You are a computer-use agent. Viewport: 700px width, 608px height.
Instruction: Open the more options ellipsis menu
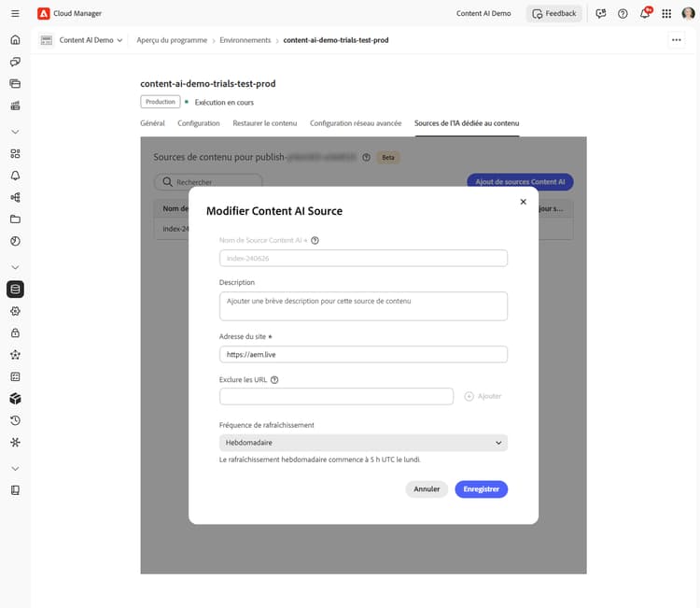(677, 40)
